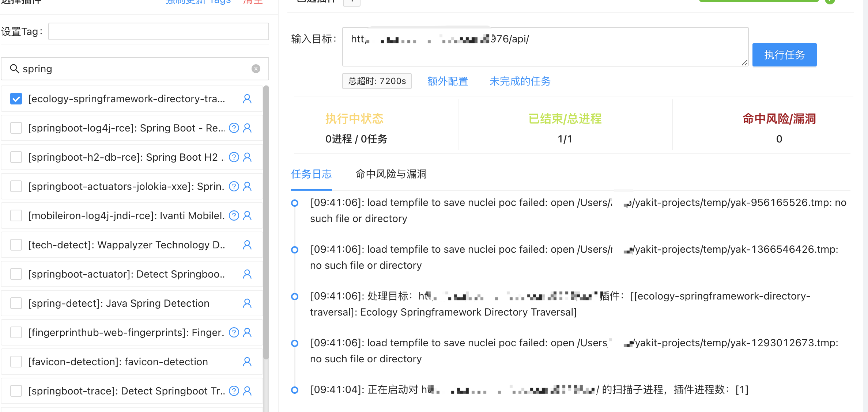Tick springboot-actuators-jolokia-xxe plugin checkbox

[16, 186]
